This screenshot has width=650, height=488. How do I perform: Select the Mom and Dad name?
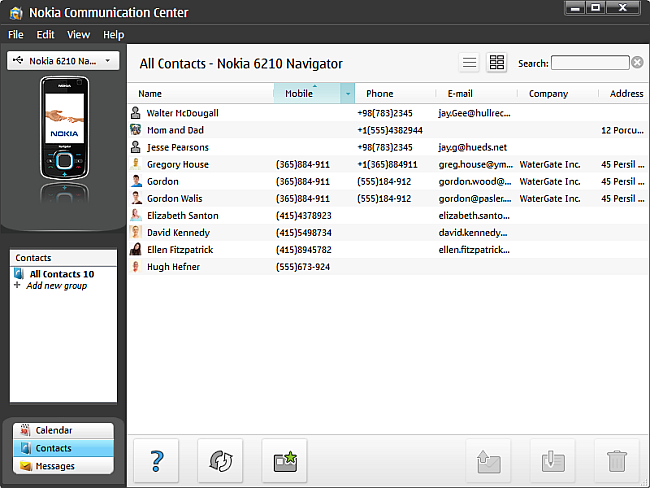click(x=175, y=130)
